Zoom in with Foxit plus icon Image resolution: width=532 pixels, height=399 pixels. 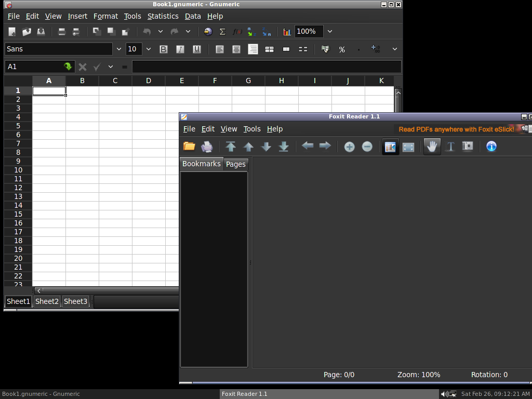click(x=349, y=147)
